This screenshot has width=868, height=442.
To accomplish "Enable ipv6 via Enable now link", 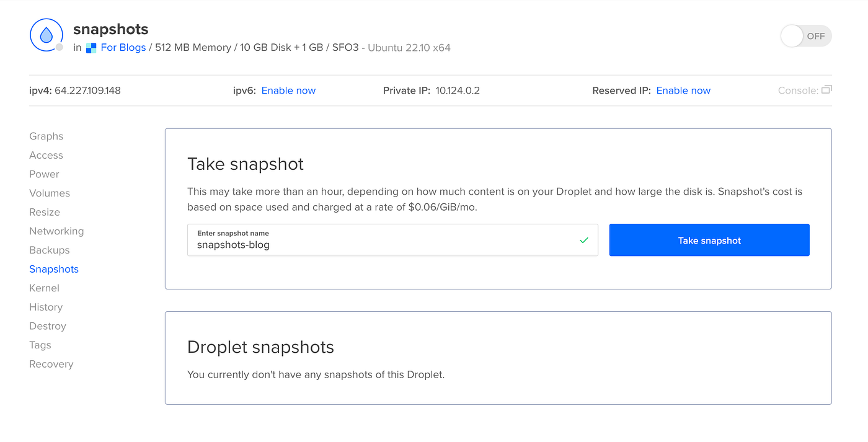I will click(x=288, y=91).
